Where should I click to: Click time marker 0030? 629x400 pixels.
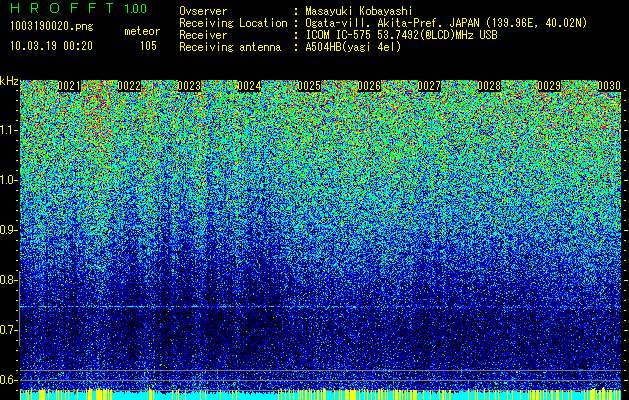tap(609, 86)
